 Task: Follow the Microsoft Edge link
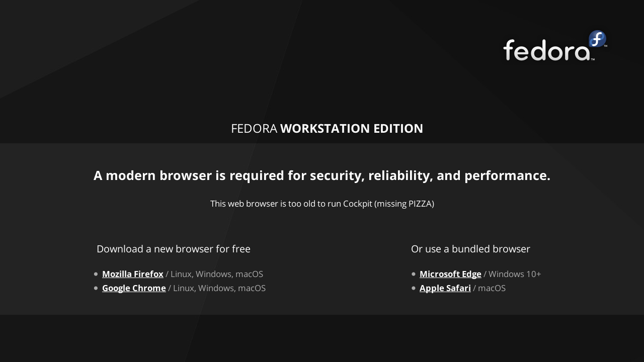450,274
